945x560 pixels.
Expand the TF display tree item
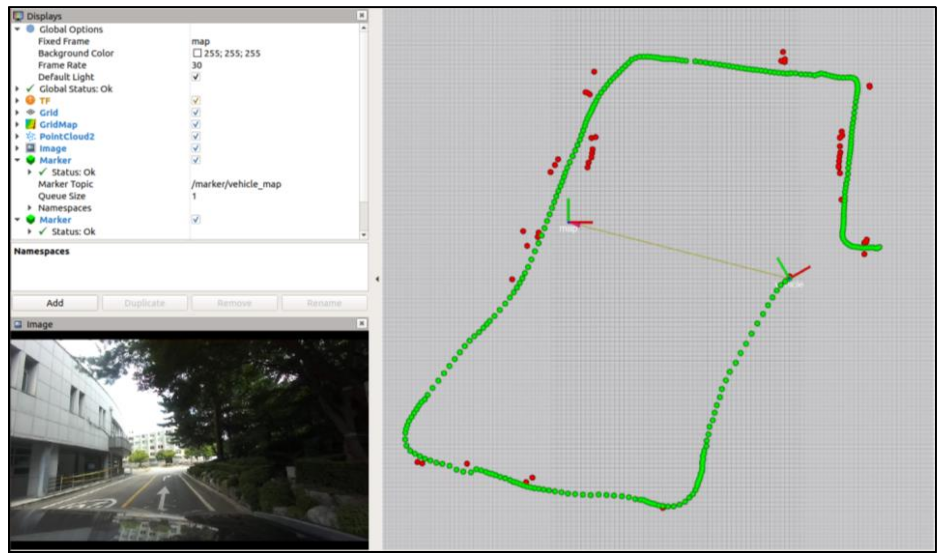coord(17,100)
